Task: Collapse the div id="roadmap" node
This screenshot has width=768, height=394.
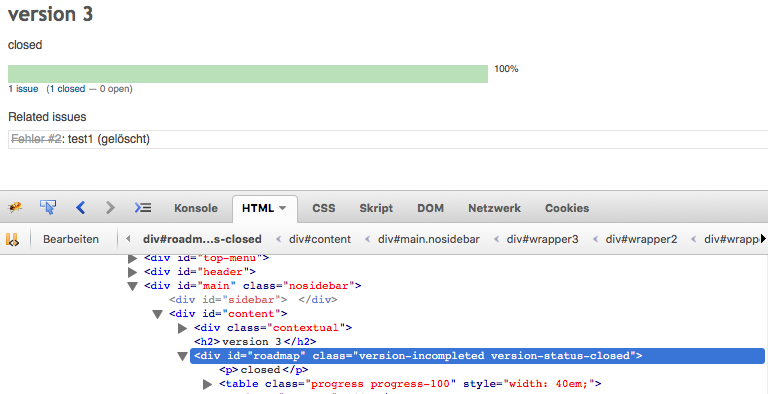Action: (x=183, y=357)
